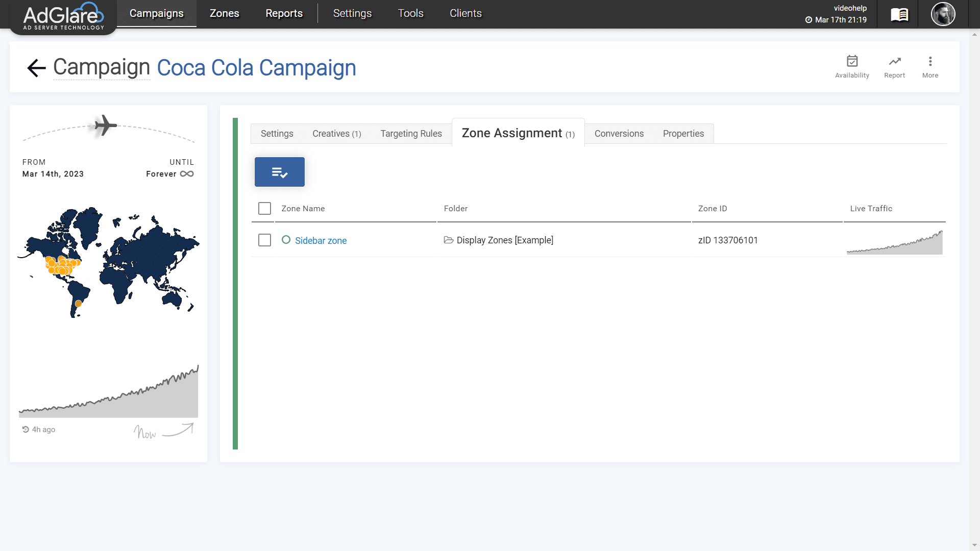Click the Campaign heading label
Image resolution: width=980 pixels, height=551 pixels.
click(102, 67)
